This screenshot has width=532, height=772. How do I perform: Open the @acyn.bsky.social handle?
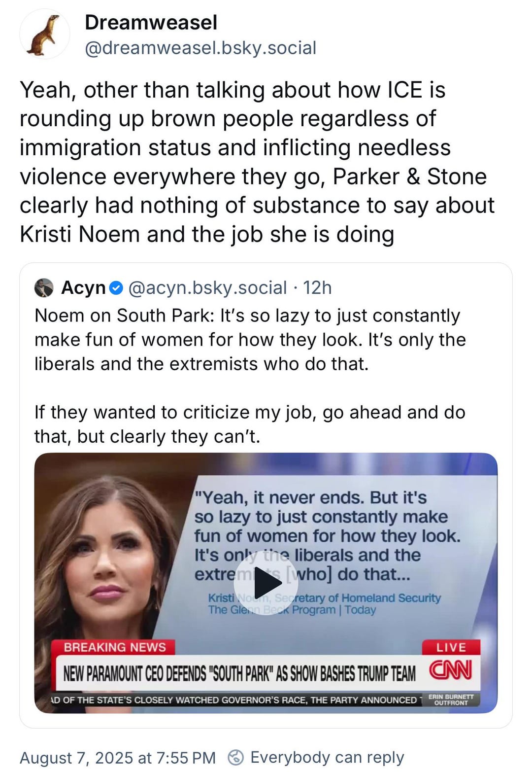207,287
